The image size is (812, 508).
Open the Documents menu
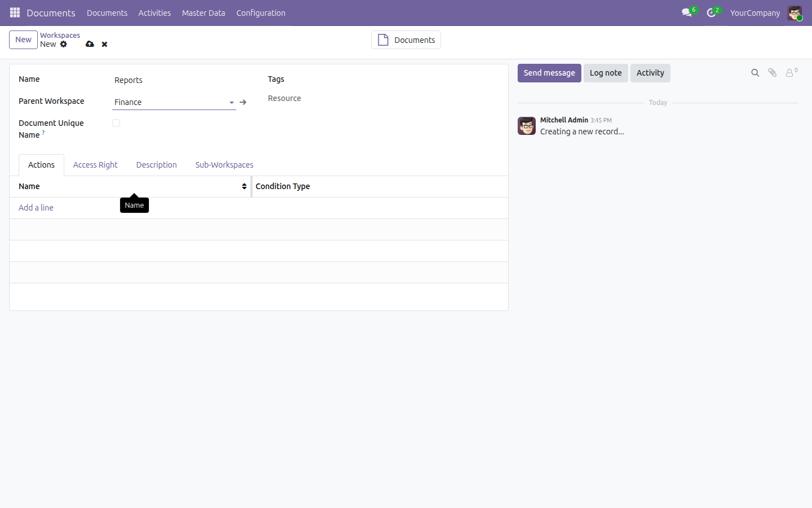pos(107,13)
